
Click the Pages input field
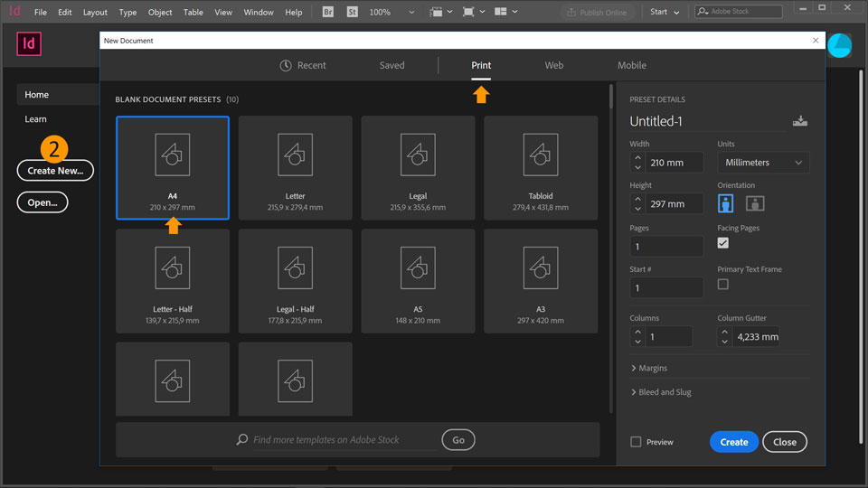[x=666, y=246]
